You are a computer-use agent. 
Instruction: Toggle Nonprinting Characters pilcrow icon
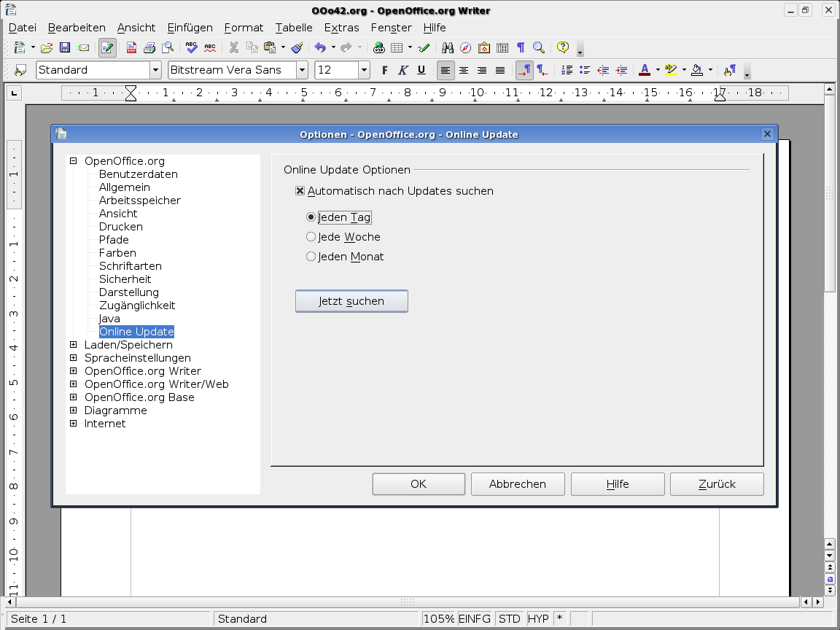520,47
